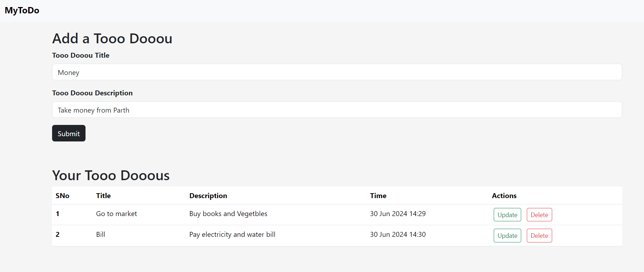Select the Go to market title cell
Image resolution: width=644 pixels, height=272 pixels.
pyautogui.click(x=116, y=214)
